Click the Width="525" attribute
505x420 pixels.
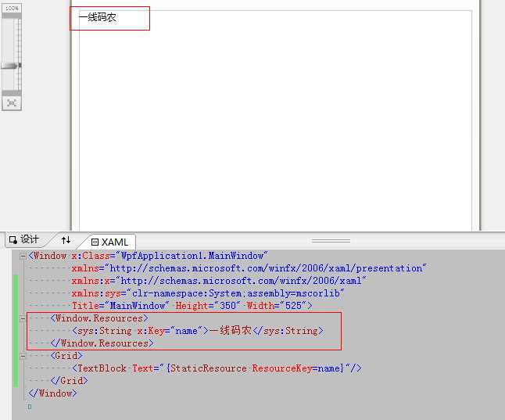(276, 306)
